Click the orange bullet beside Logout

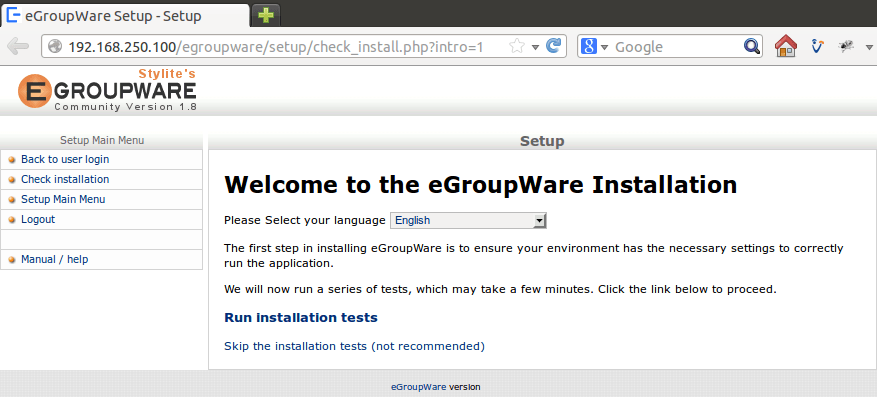(x=12, y=220)
